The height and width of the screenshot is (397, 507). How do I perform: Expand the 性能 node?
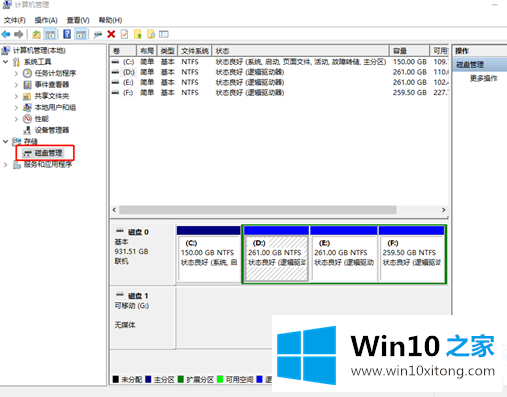click(16, 119)
